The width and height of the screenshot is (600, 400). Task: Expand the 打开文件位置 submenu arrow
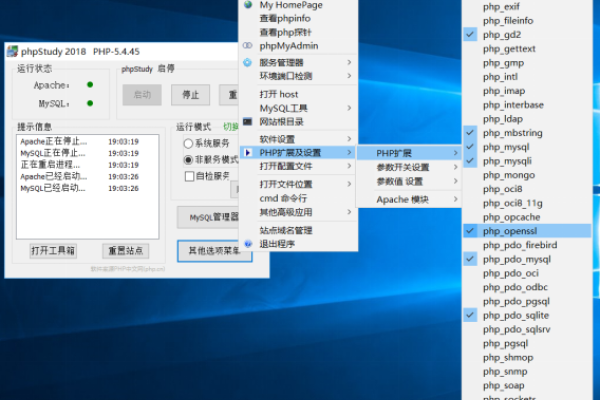point(349,184)
